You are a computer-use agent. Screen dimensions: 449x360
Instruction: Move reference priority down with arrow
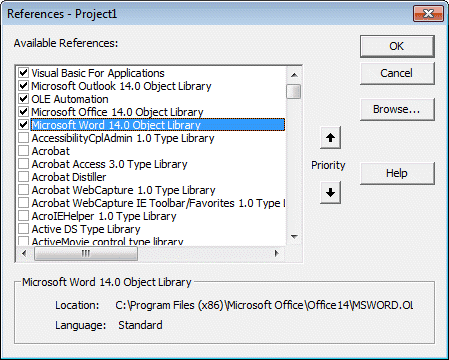pos(330,192)
